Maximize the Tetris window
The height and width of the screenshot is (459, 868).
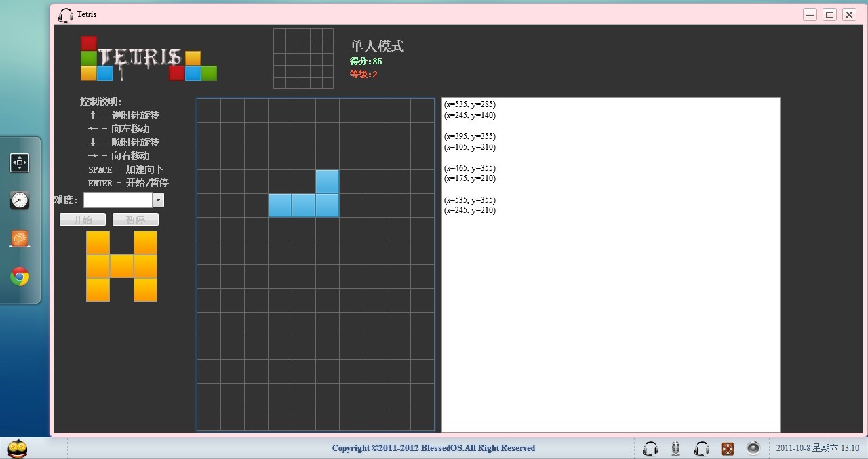829,14
